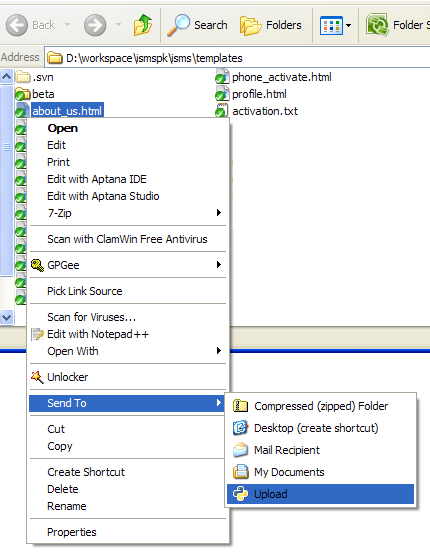This screenshot has width=430, height=554.
Task: Choose My Documents in Send To submenu
Action: click(320, 472)
